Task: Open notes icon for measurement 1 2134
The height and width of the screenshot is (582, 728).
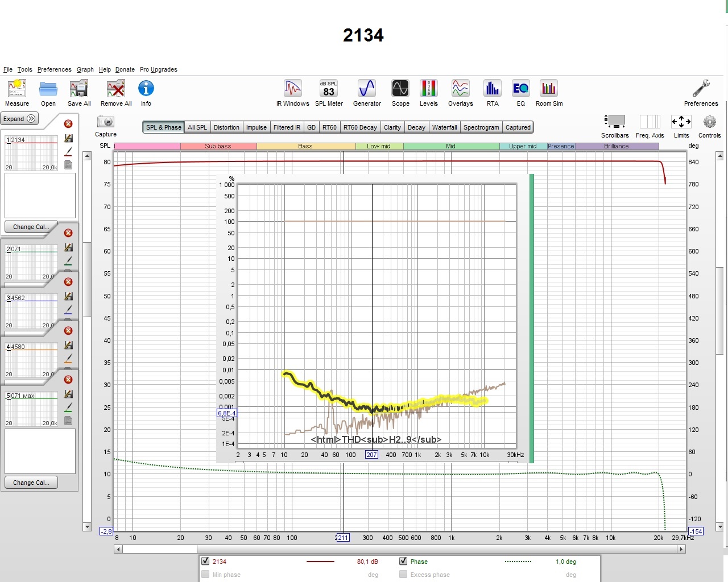Action: 68,165
